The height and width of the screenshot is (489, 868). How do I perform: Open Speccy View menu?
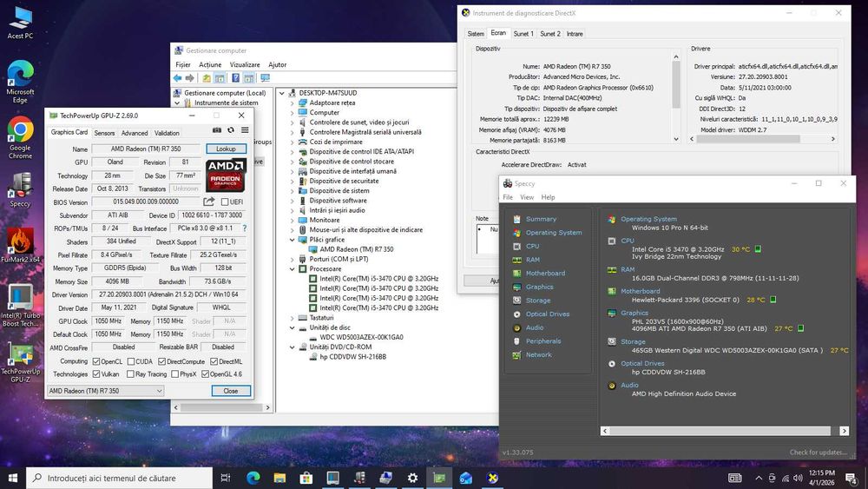[x=527, y=197]
